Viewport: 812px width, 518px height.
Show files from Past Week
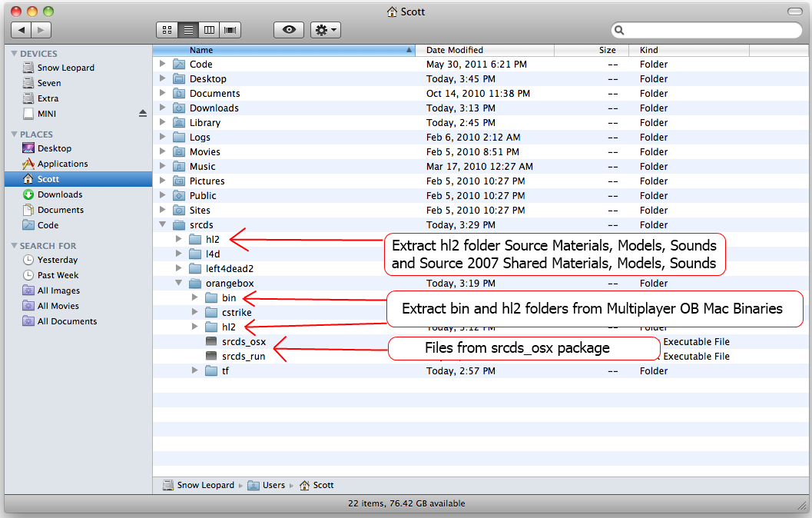(x=58, y=276)
